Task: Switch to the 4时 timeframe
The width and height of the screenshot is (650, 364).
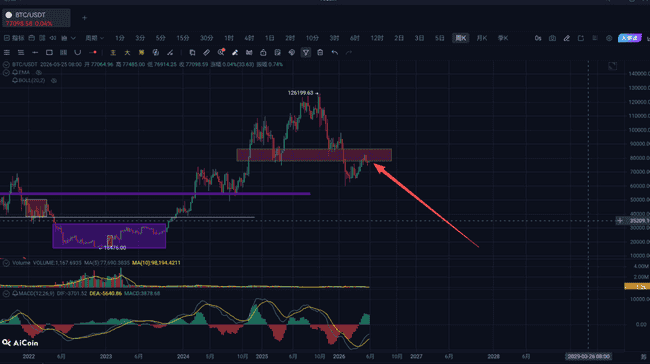Action: [x=249, y=38]
